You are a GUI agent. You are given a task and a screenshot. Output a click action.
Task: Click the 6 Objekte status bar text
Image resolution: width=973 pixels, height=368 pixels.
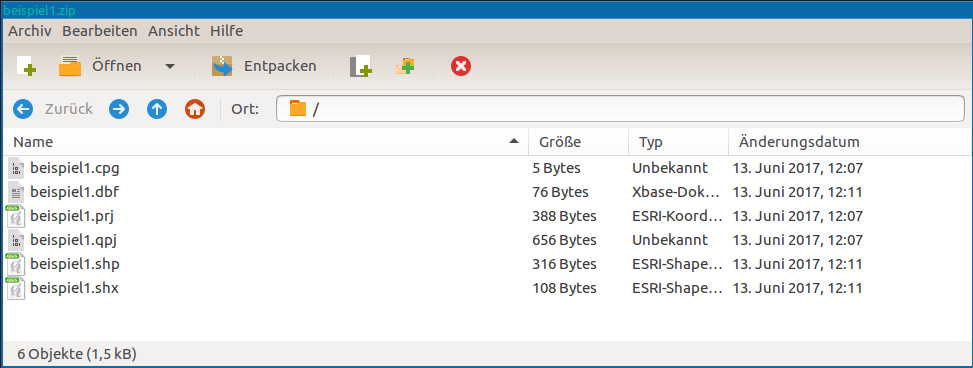pyautogui.click(x=77, y=354)
